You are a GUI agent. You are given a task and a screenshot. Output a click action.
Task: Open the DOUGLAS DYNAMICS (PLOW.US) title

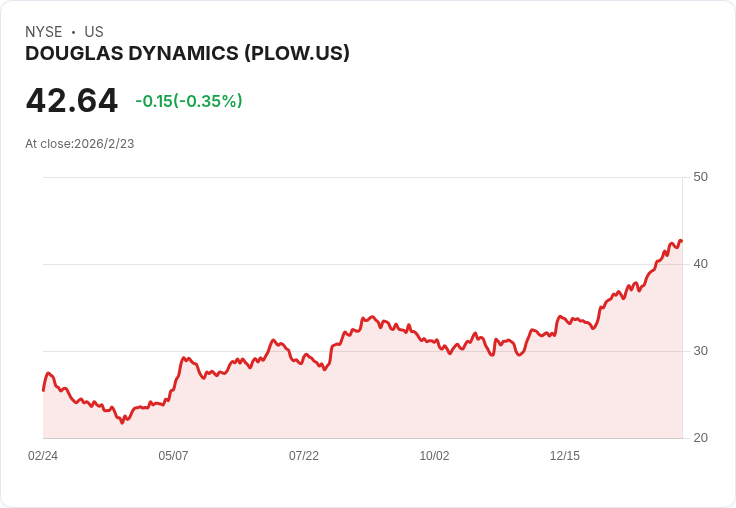187,54
